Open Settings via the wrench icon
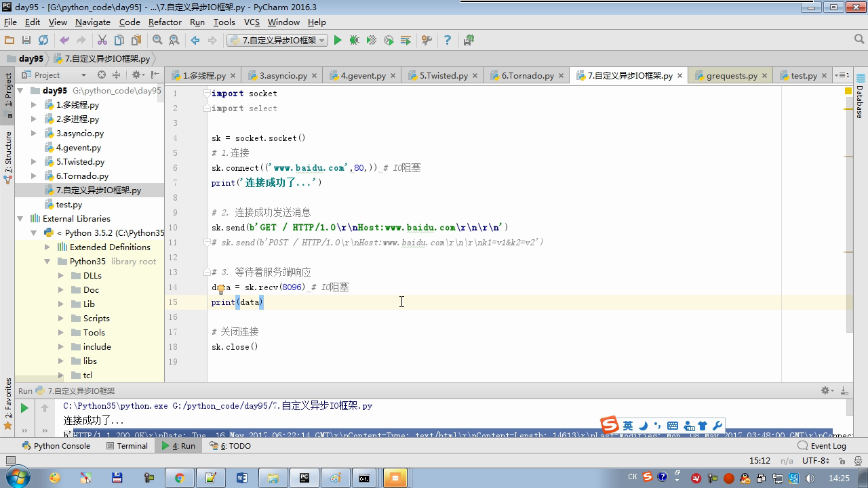Screen dimensions: 868x488 [x=427, y=41]
